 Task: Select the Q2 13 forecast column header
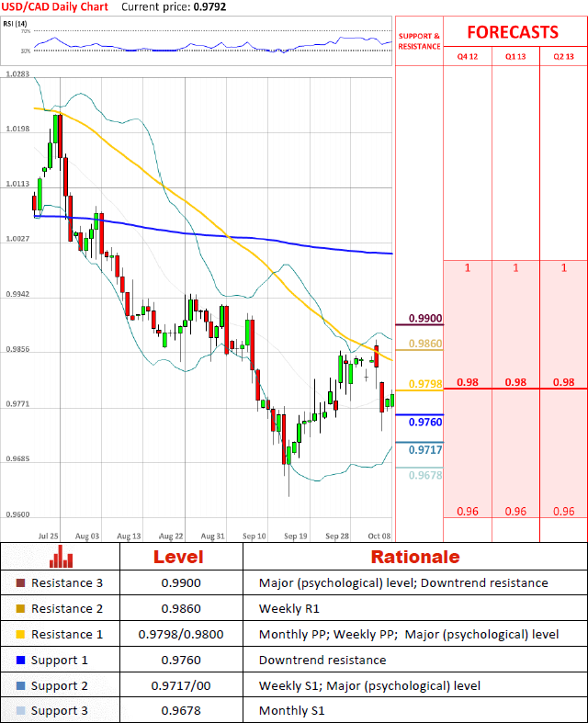click(x=563, y=56)
